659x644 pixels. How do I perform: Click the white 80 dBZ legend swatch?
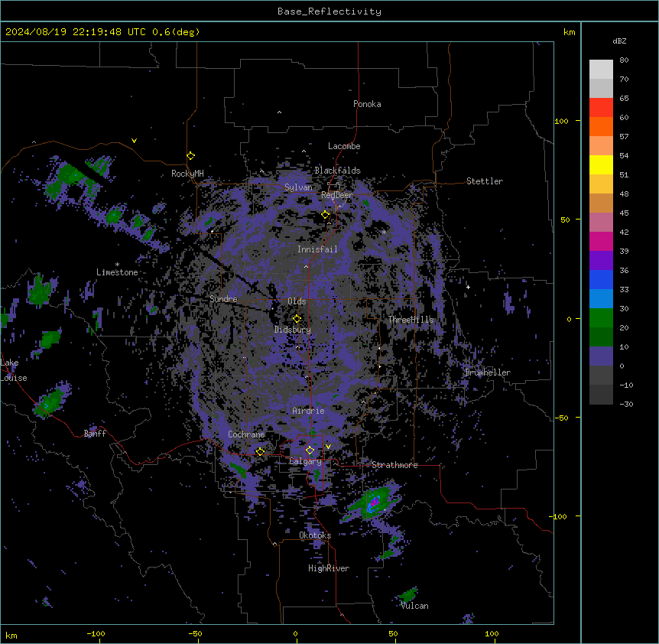click(601, 70)
